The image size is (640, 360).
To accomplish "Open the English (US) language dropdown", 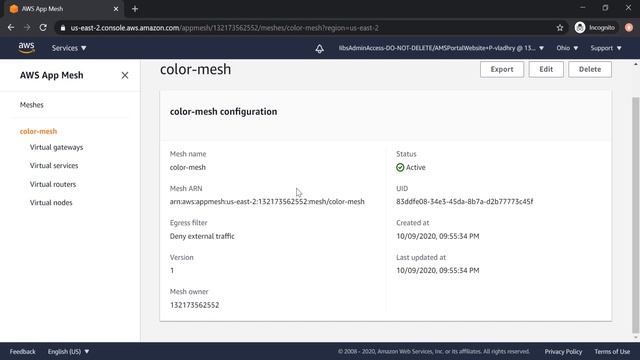I will 68,351.
